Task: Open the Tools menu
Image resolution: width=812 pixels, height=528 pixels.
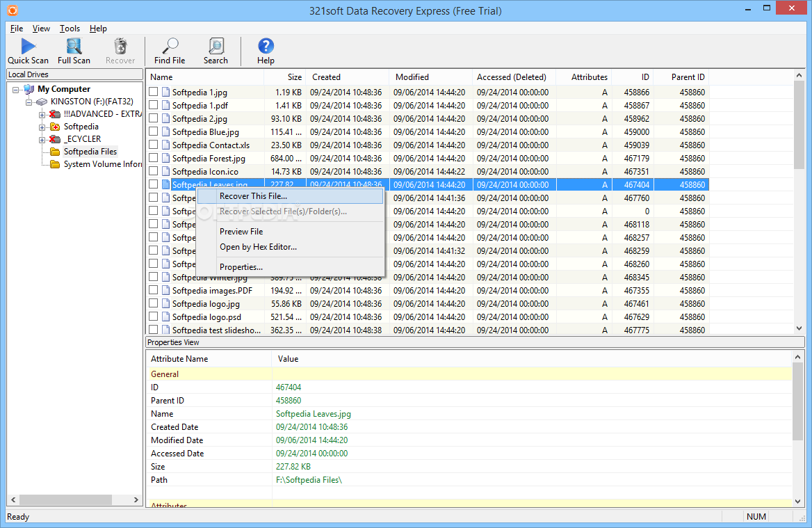Action: [x=70, y=29]
